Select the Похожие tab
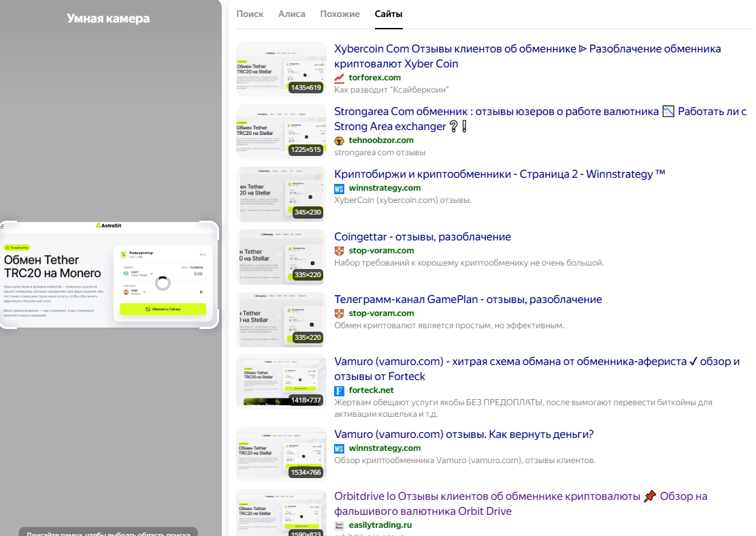Viewport: 756px width, 536px height. click(x=340, y=14)
